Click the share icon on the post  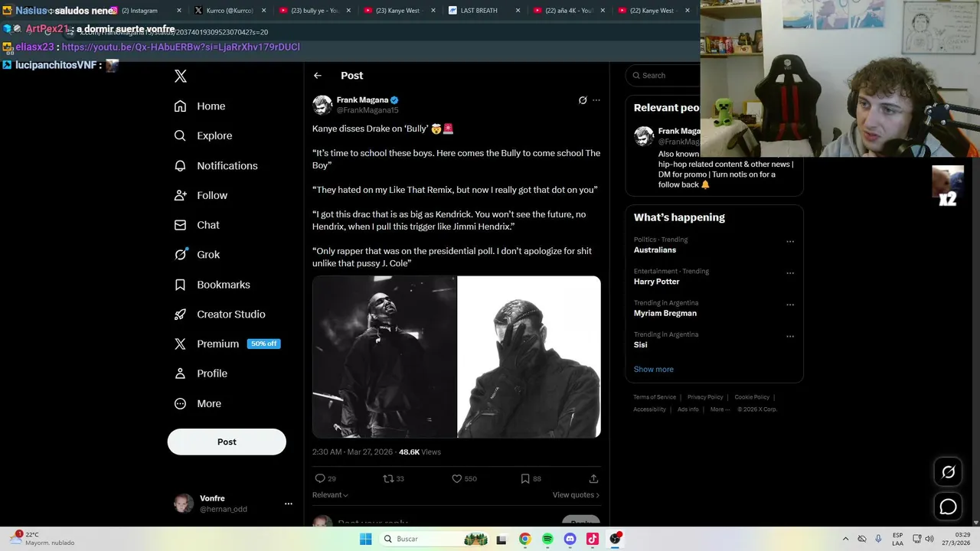point(593,478)
